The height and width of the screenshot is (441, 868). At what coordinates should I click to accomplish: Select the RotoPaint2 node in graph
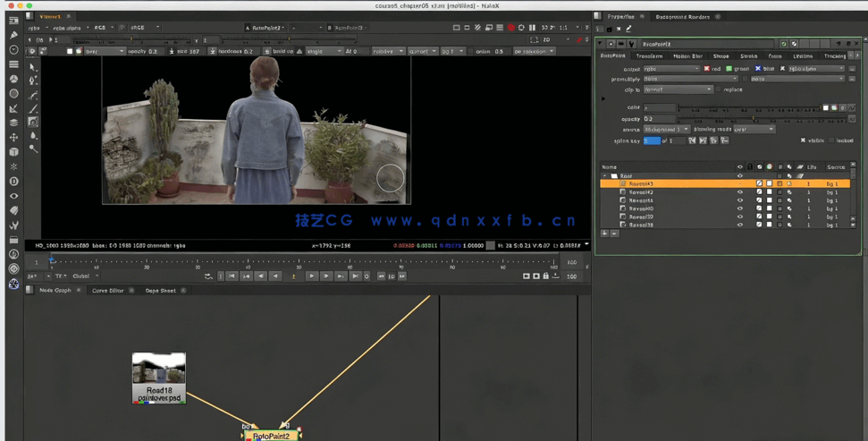click(x=271, y=436)
